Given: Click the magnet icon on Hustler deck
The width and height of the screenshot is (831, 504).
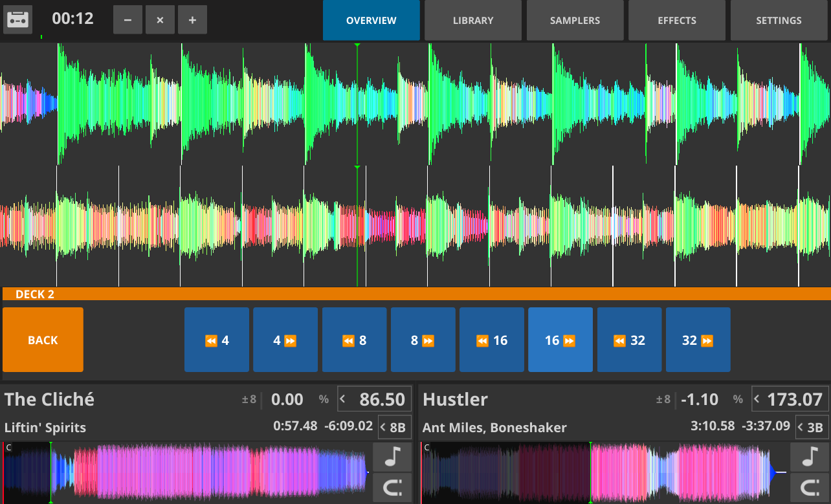Looking at the screenshot, I should pyautogui.click(x=810, y=487).
